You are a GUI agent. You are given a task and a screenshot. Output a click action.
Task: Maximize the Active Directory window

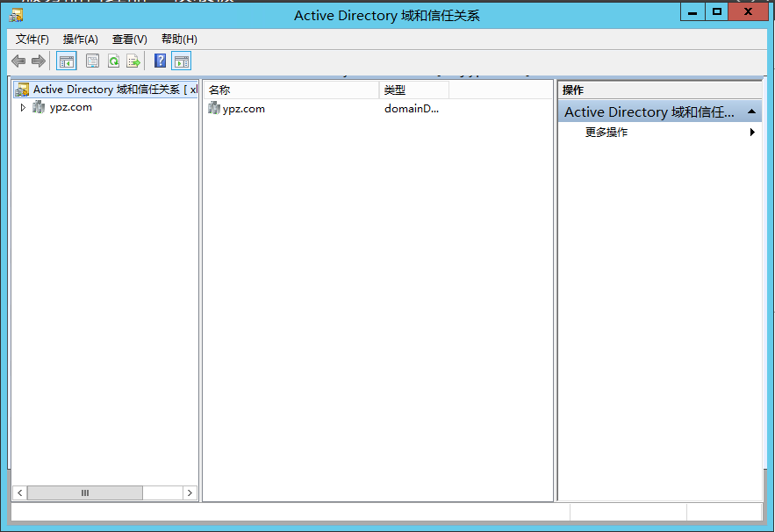[x=717, y=12]
